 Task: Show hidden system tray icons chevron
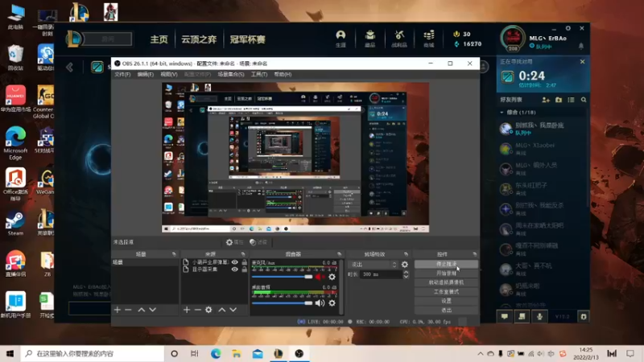(480, 353)
